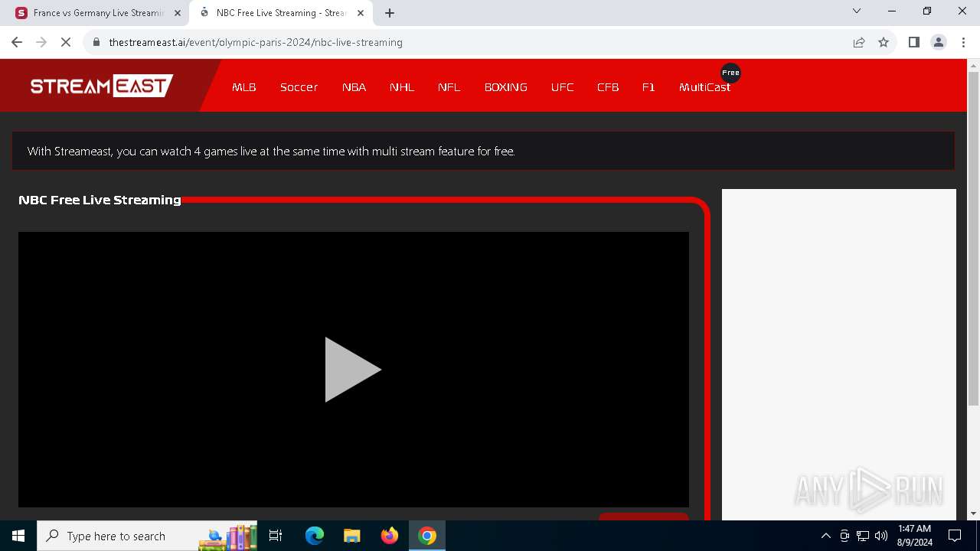Bookmark this page with star
Screen dimensions: 980x551
(884, 42)
